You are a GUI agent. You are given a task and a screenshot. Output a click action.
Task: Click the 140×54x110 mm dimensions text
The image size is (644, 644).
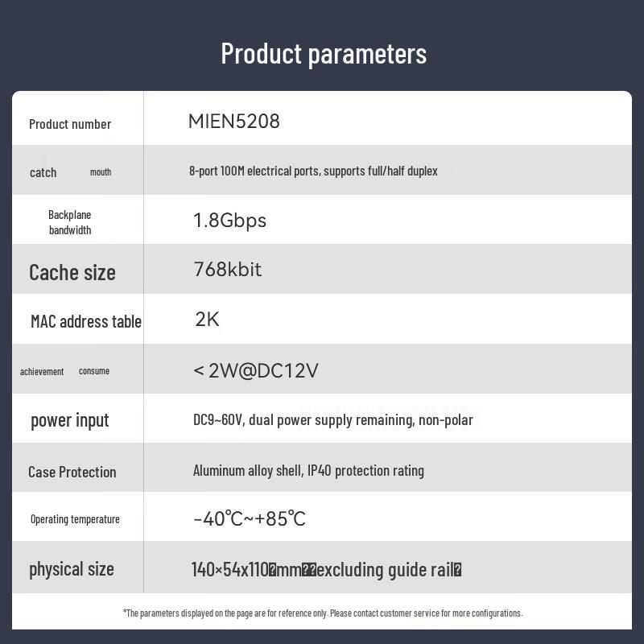tap(327, 570)
